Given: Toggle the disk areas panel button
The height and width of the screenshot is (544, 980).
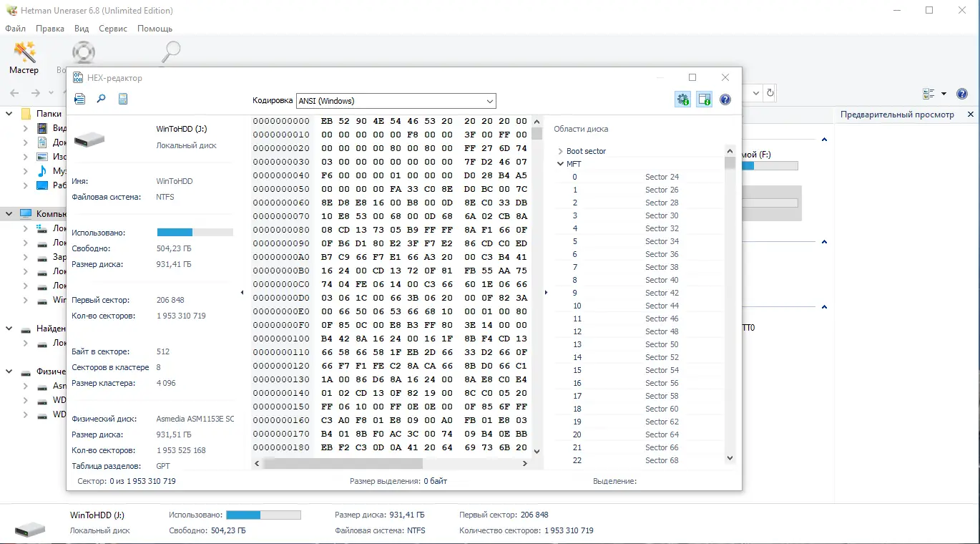Looking at the screenshot, I should coord(705,99).
